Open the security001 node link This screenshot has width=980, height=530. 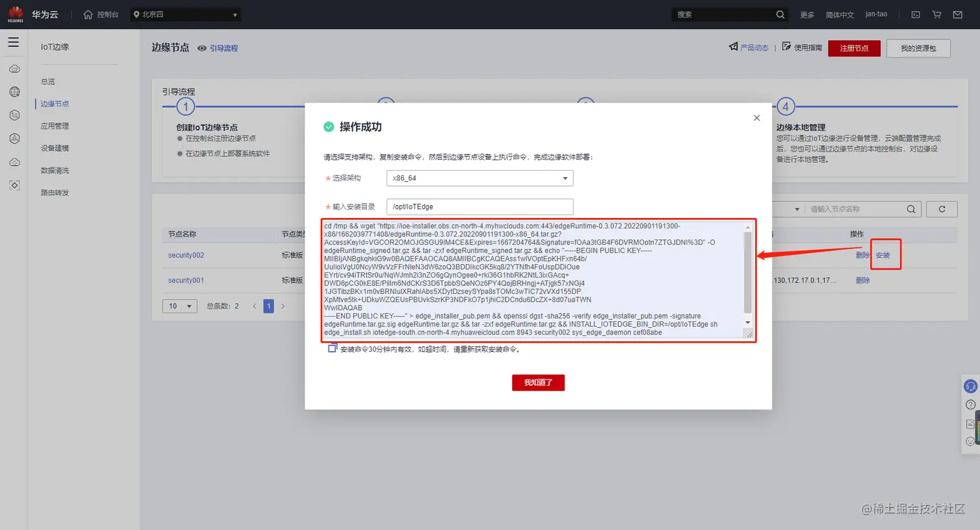[186, 280]
